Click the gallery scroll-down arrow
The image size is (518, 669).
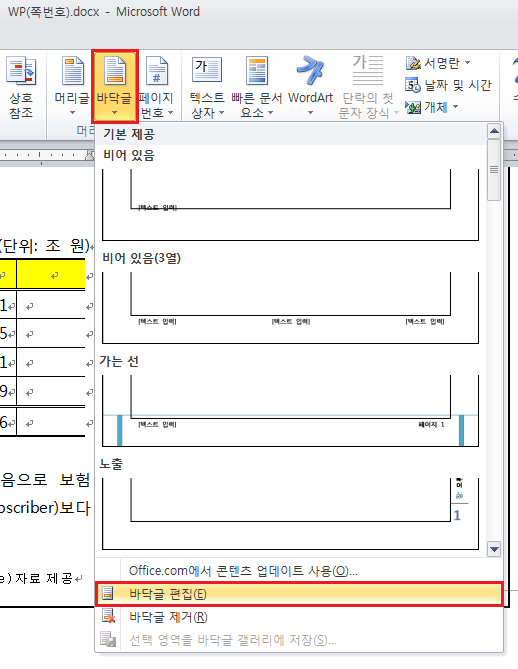pyautogui.click(x=494, y=549)
